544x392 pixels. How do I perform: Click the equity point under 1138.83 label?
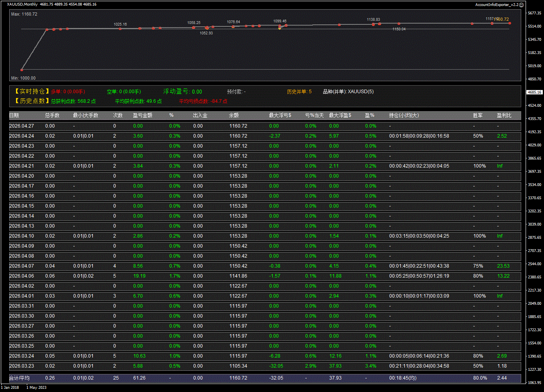point(373,24)
